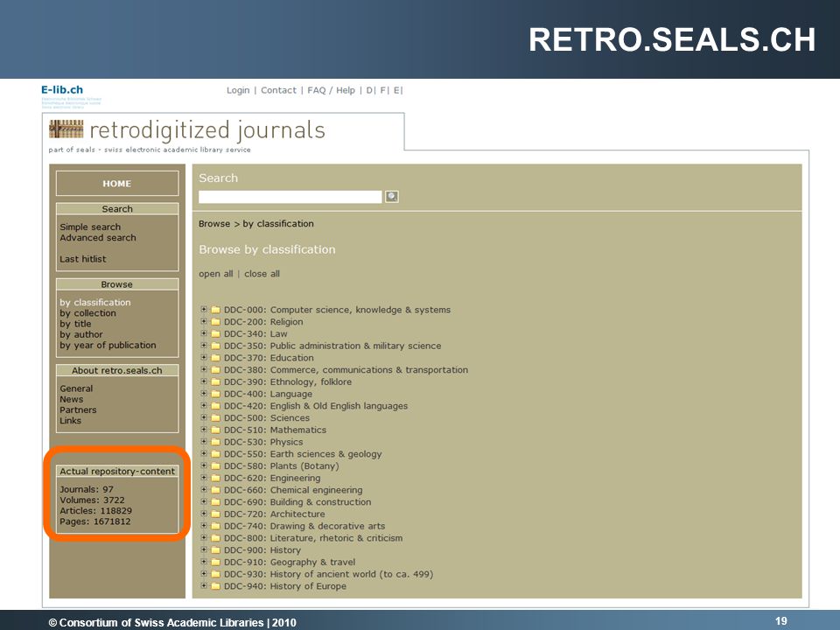
Task: Click close all tree link
Action: point(262,274)
